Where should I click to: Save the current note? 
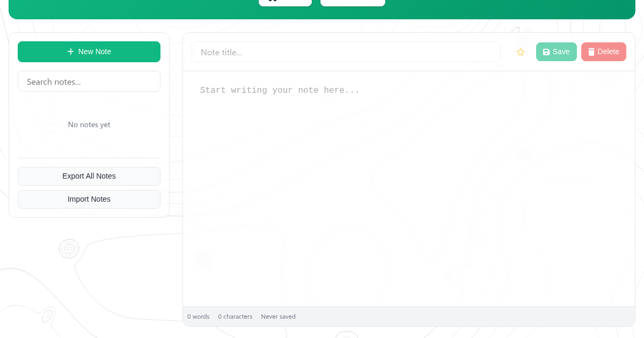click(556, 52)
